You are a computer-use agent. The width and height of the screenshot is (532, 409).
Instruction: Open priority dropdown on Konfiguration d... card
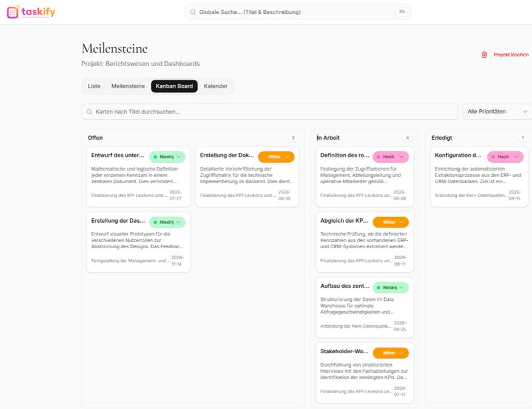tap(505, 157)
